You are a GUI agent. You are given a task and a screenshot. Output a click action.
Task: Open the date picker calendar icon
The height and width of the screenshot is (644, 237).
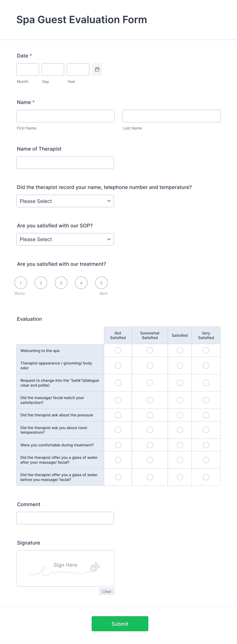[x=97, y=69]
